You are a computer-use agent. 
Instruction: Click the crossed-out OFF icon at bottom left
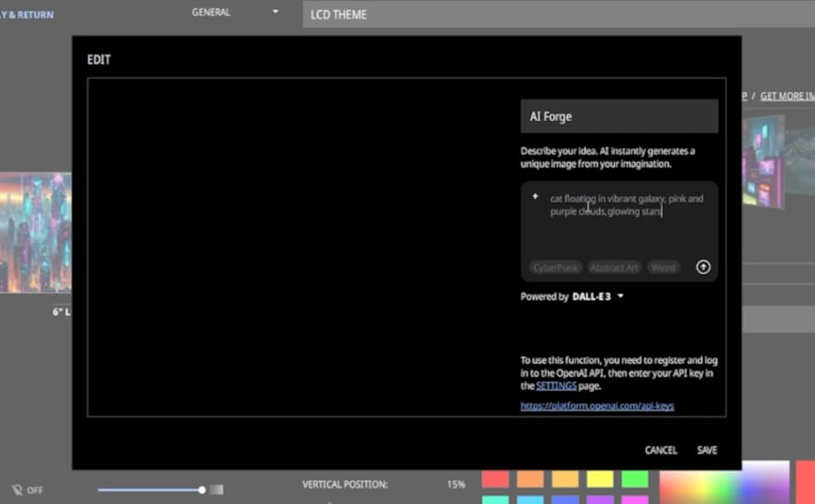coord(17,490)
